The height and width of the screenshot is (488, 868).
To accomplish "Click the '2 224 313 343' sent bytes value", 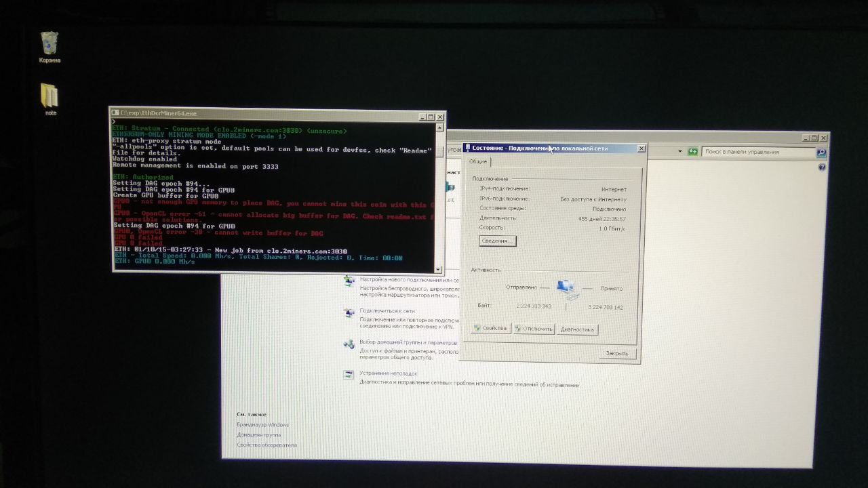I will pos(533,306).
